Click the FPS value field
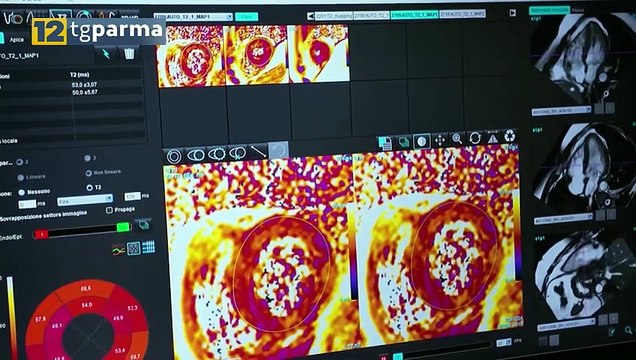 504,342
